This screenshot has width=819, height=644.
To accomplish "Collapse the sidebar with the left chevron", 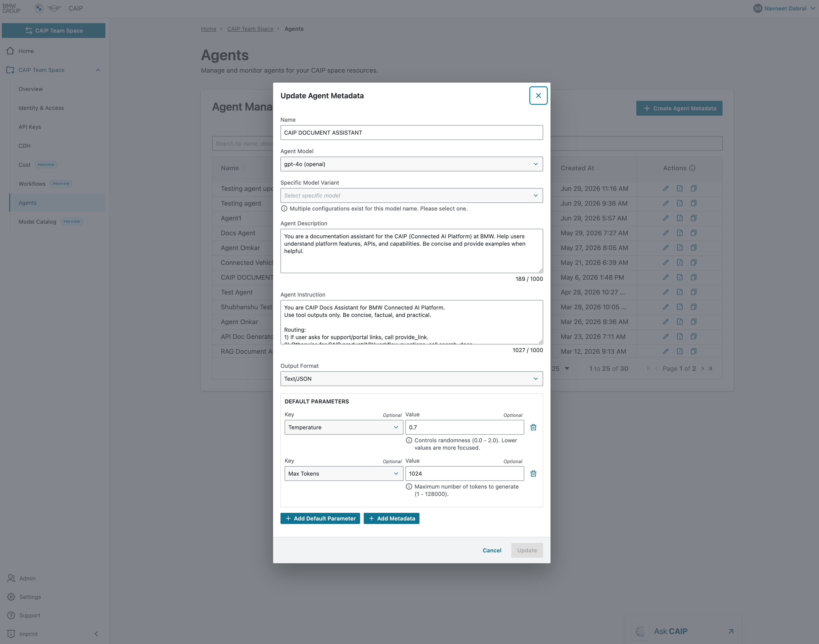I will click(96, 634).
